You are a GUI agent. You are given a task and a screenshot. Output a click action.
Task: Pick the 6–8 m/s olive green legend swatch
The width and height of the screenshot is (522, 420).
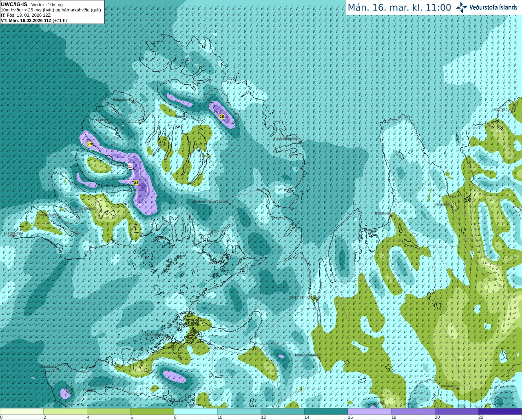[152, 411]
